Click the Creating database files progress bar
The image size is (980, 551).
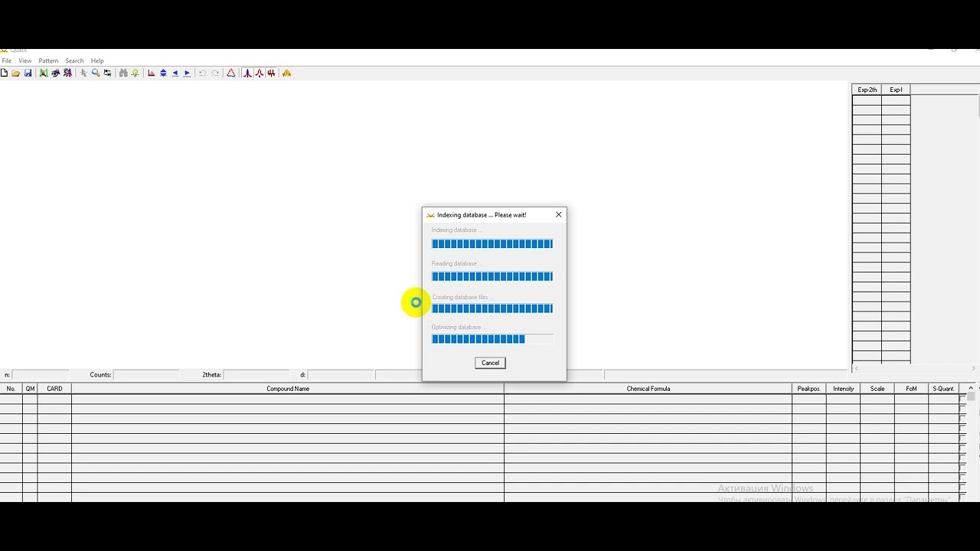point(492,308)
